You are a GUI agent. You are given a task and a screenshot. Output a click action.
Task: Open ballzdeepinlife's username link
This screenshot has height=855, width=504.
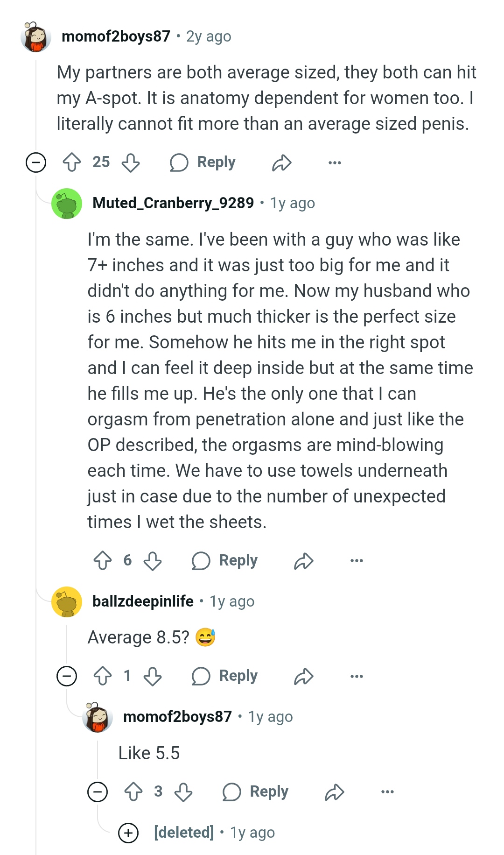pyautogui.click(x=143, y=601)
